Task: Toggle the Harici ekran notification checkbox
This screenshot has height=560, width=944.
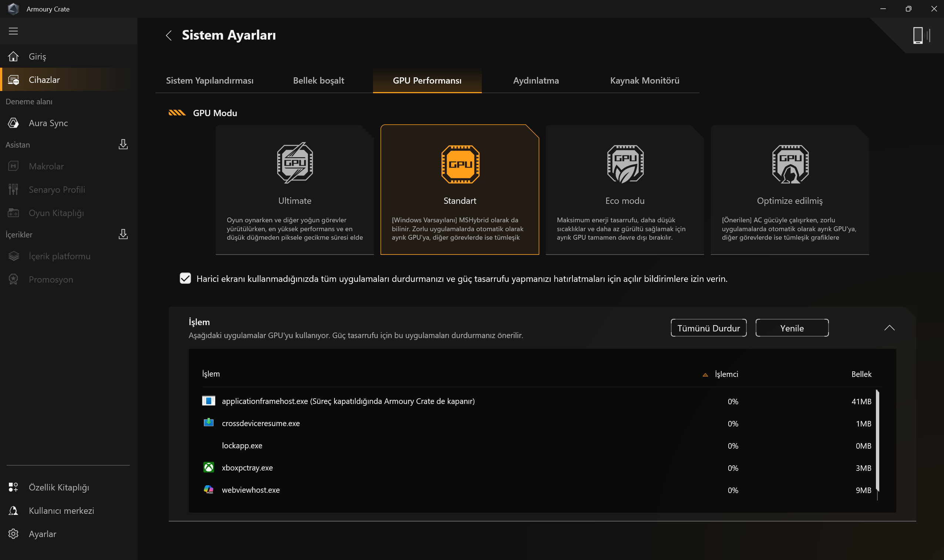Action: click(x=185, y=279)
